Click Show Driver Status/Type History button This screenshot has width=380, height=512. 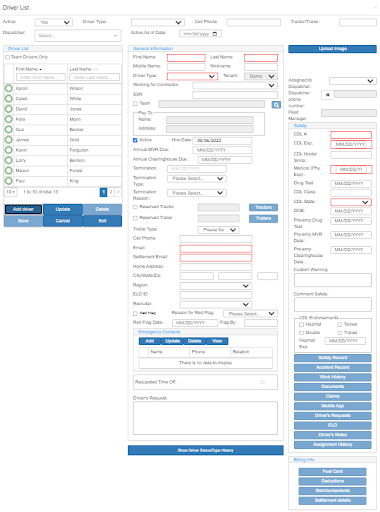coord(206,450)
